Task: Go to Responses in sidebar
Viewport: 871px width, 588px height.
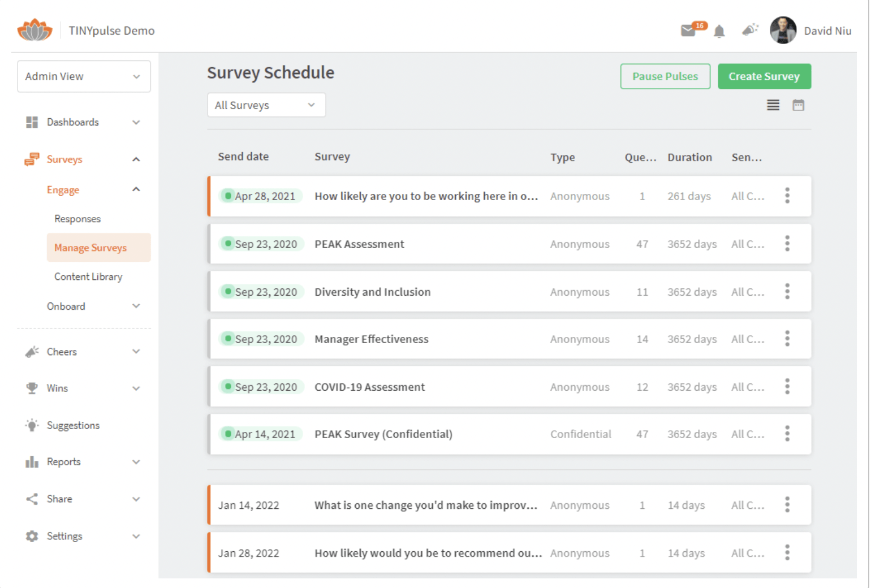Action: tap(77, 219)
